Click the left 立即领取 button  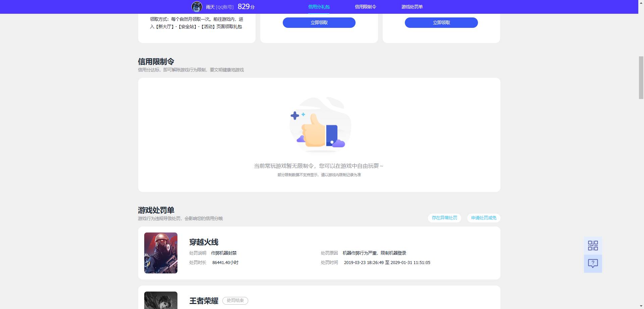point(319,22)
